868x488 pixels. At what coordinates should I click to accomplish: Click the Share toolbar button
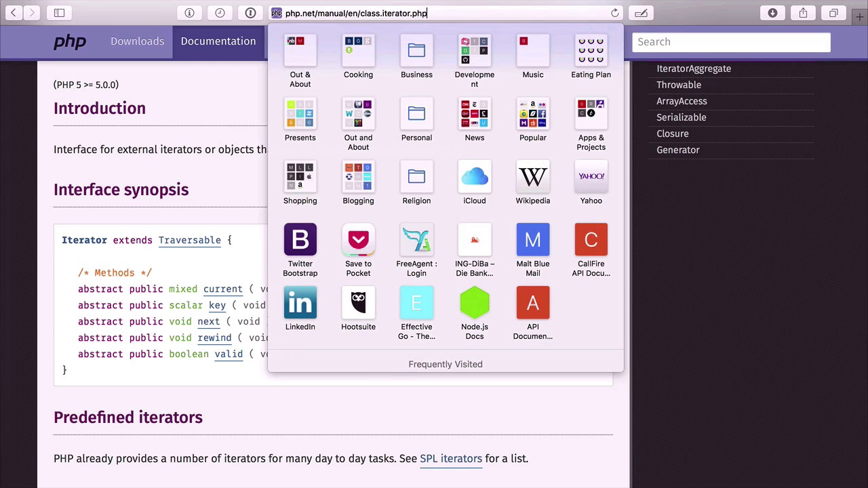(803, 13)
